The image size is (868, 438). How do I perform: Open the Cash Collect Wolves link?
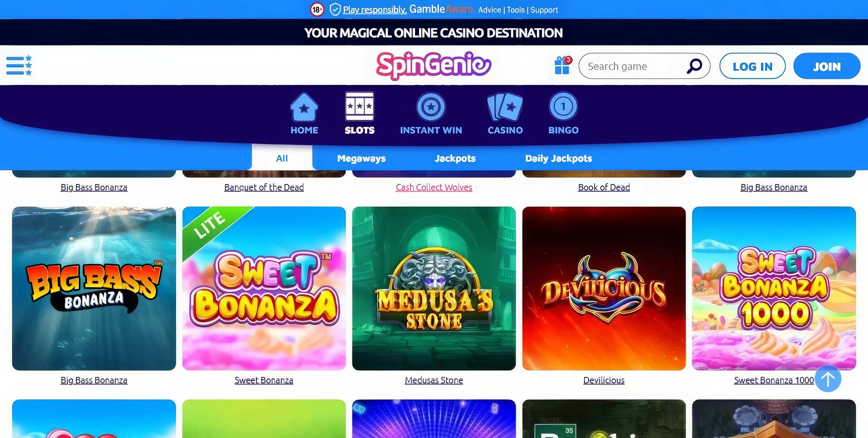[434, 187]
